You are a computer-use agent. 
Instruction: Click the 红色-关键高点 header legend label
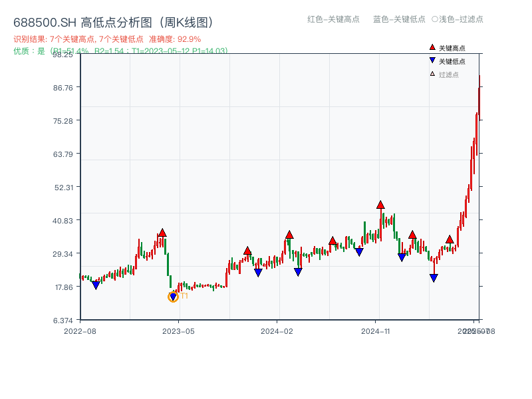pyautogui.click(x=333, y=19)
